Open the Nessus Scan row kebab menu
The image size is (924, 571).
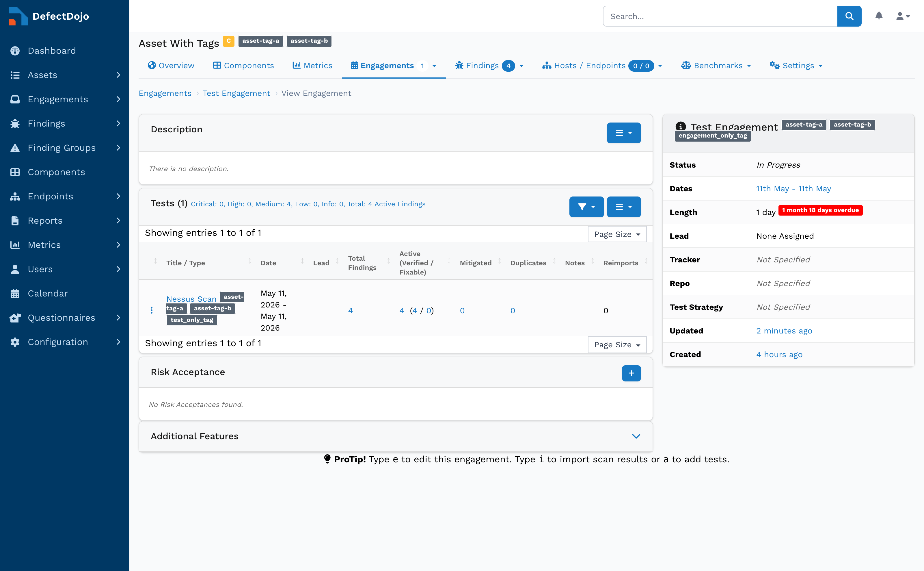152,310
